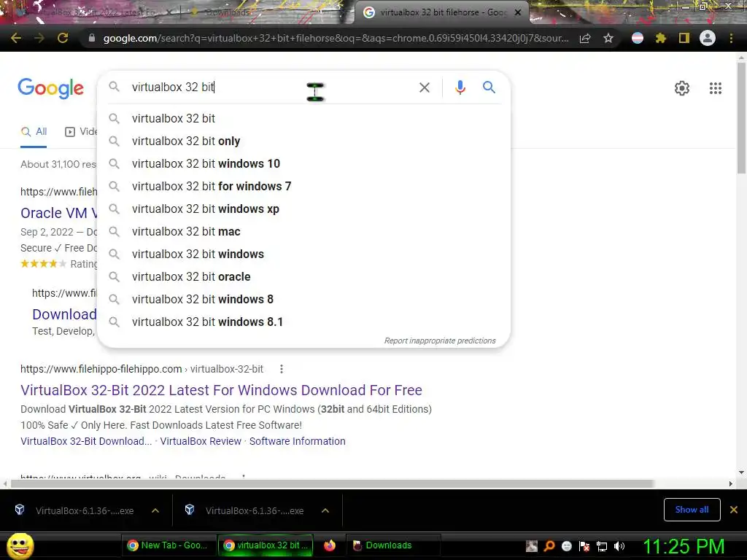Go to the Google logo homepage
Viewport: 747px width, 560px height.
click(x=50, y=88)
